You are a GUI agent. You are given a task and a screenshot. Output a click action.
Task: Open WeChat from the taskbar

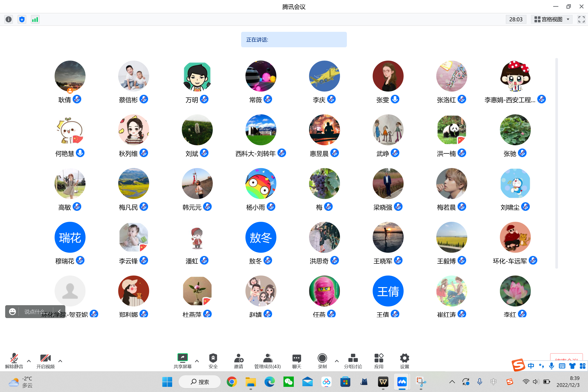pyautogui.click(x=288, y=382)
